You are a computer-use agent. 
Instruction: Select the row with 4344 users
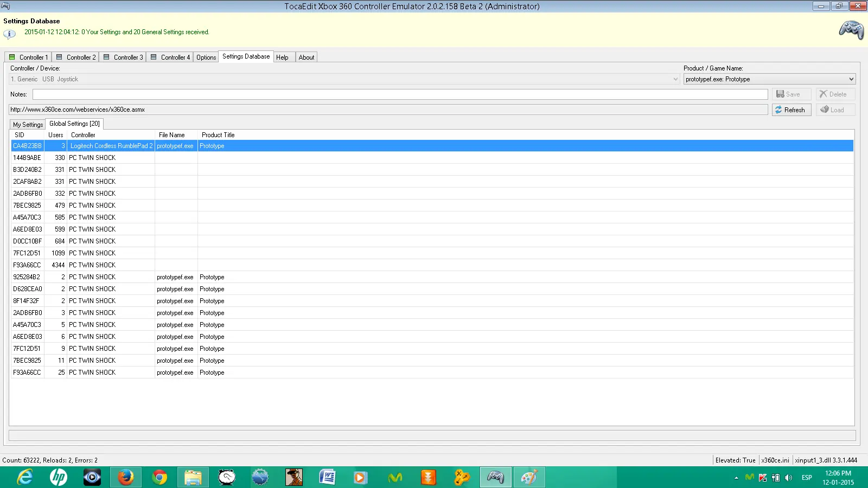pyautogui.click(x=432, y=265)
